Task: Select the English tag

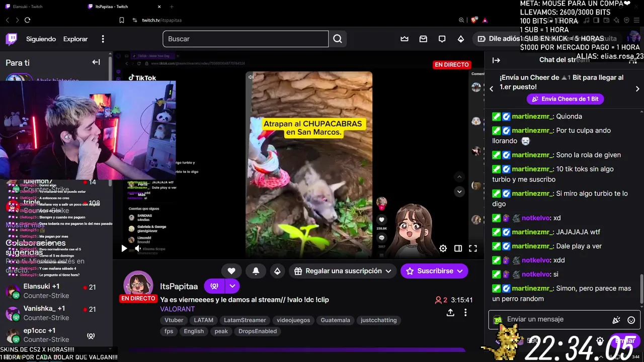Action: coord(194,331)
